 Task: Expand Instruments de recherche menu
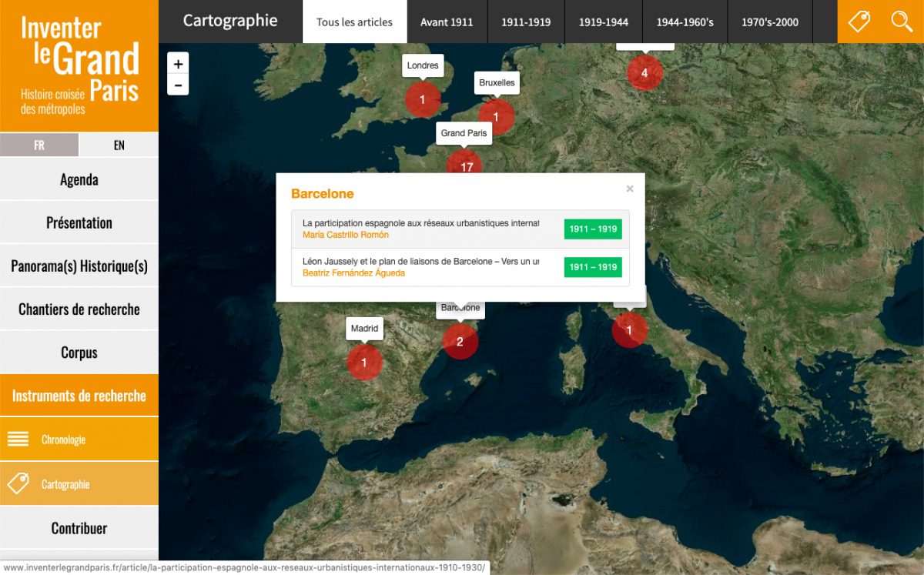pos(79,396)
